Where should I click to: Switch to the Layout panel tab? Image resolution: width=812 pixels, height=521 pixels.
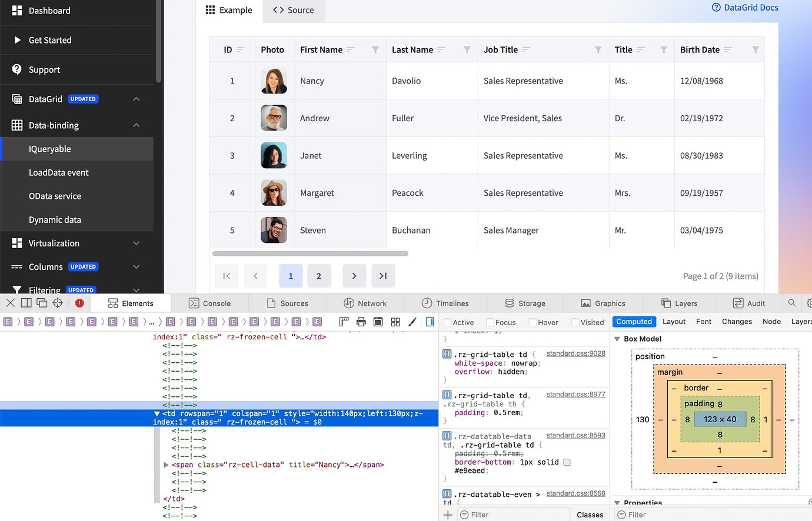(x=674, y=322)
